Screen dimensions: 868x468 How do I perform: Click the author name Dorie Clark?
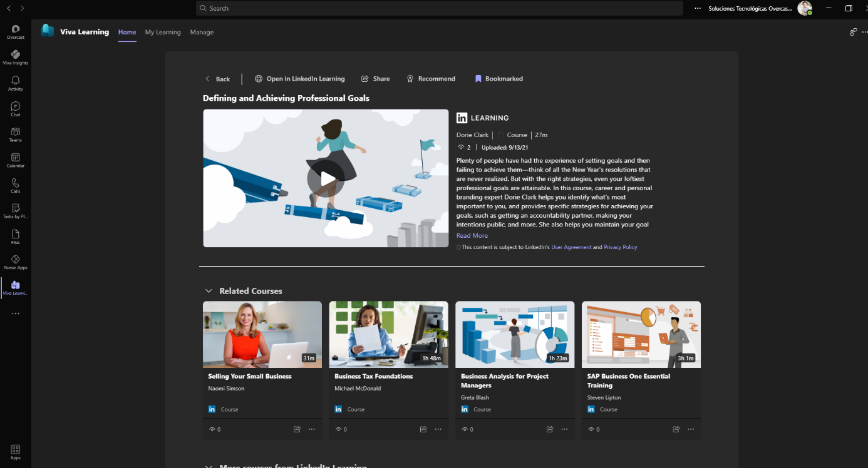click(x=473, y=135)
